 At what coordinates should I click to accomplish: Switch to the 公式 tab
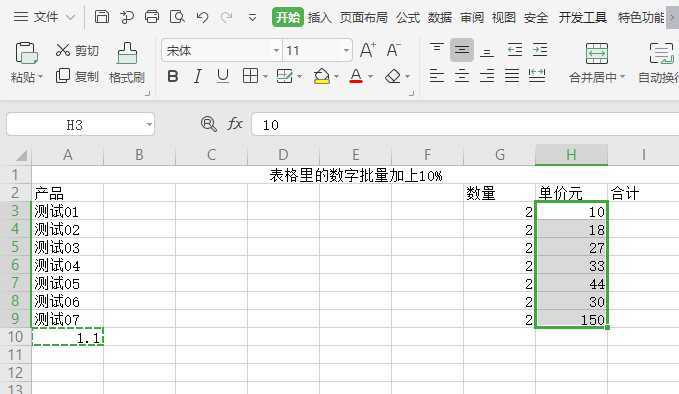point(408,18)
